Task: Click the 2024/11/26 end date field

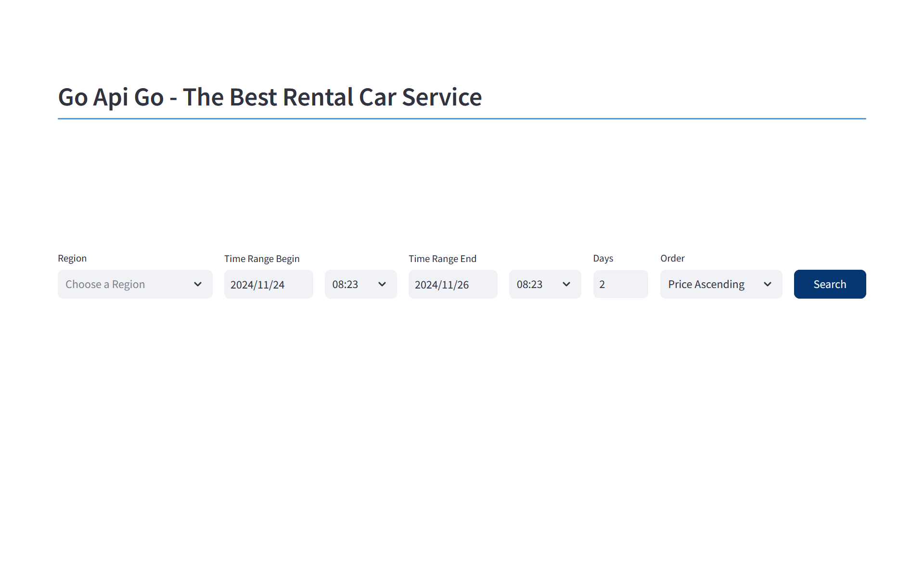Action: [x=452, y=285]
